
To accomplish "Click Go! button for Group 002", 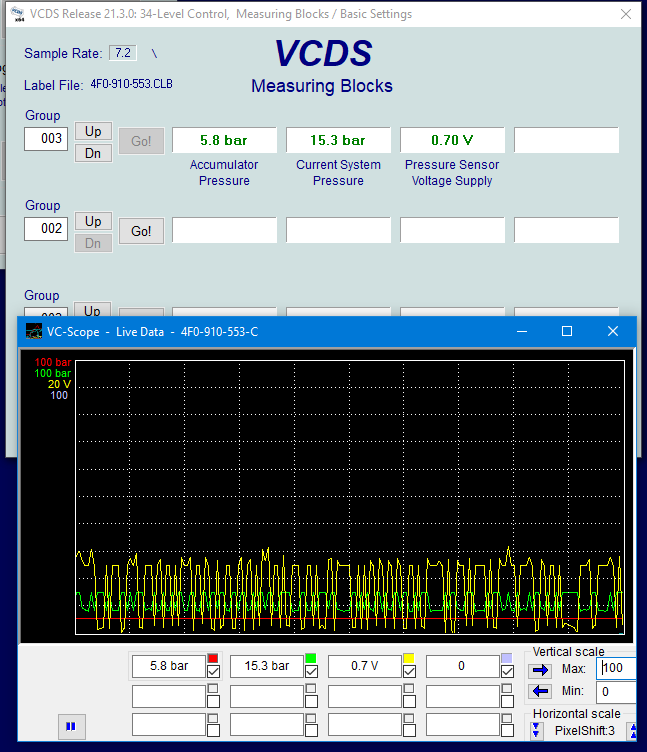I will 141,231.
